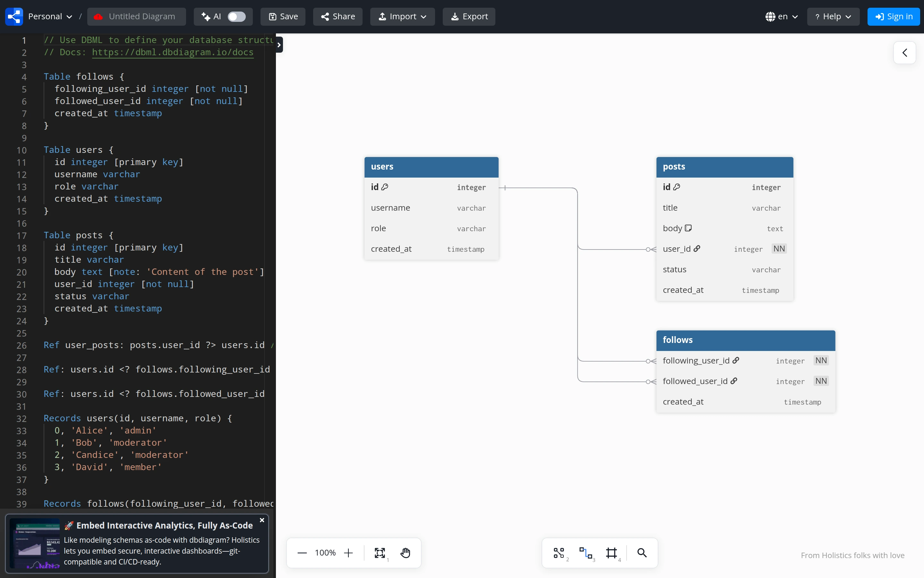Click the link icon beside followed_user_id
Image resolution: width=924 pixels, height=578 pixels.
pos(734,381)
